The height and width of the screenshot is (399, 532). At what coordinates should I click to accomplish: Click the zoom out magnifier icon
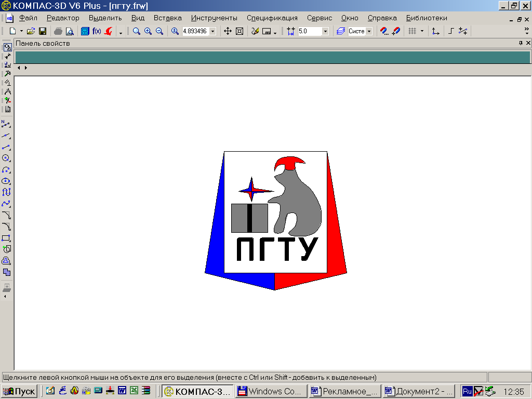tap(159, 31)
